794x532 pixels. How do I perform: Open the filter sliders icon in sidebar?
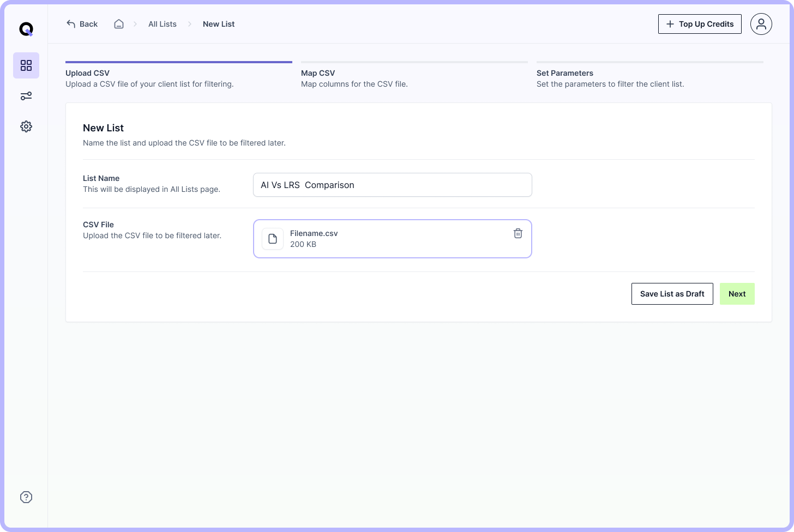[x=26, y=96]
